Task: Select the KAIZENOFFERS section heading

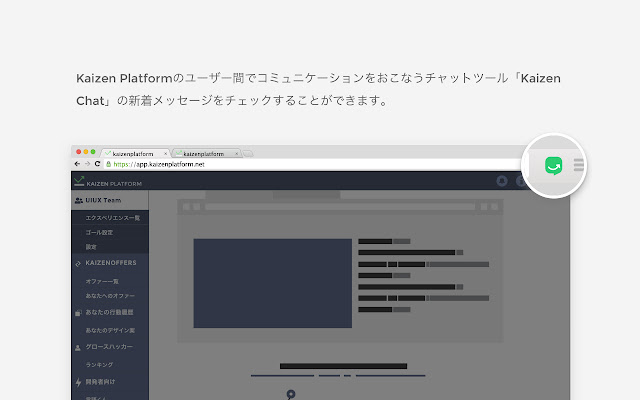Action: (x=111, y=263)
